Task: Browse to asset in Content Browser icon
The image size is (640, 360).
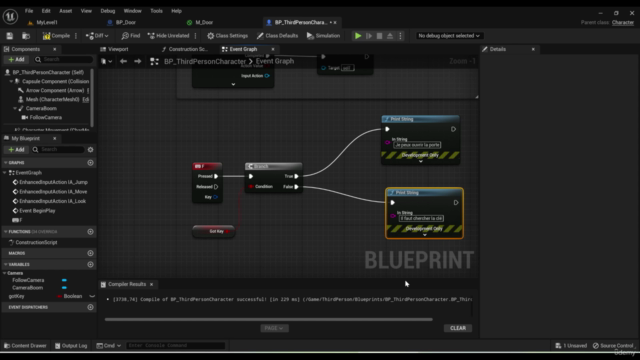Action: coord(26,36)
